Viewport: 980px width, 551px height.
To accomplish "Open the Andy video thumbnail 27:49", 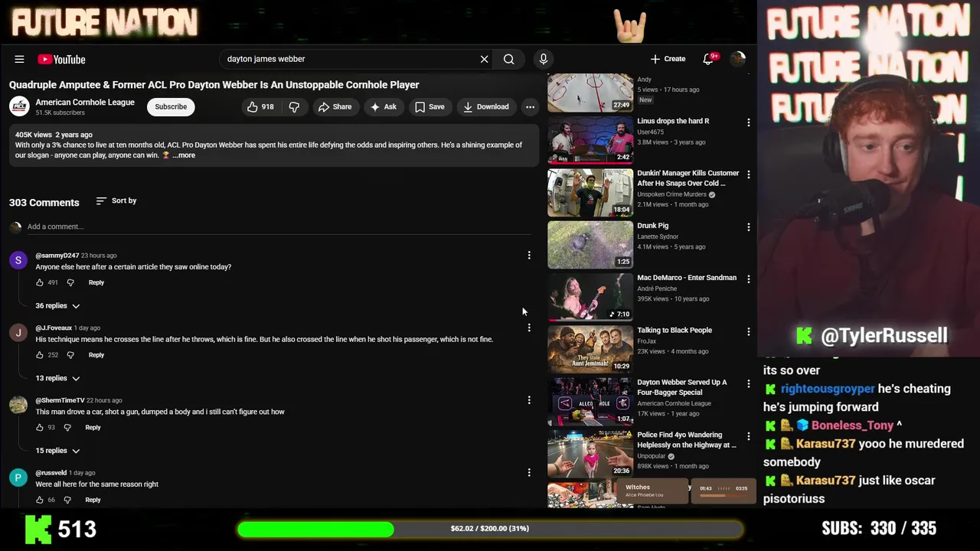I will click(x=590, y=93).
